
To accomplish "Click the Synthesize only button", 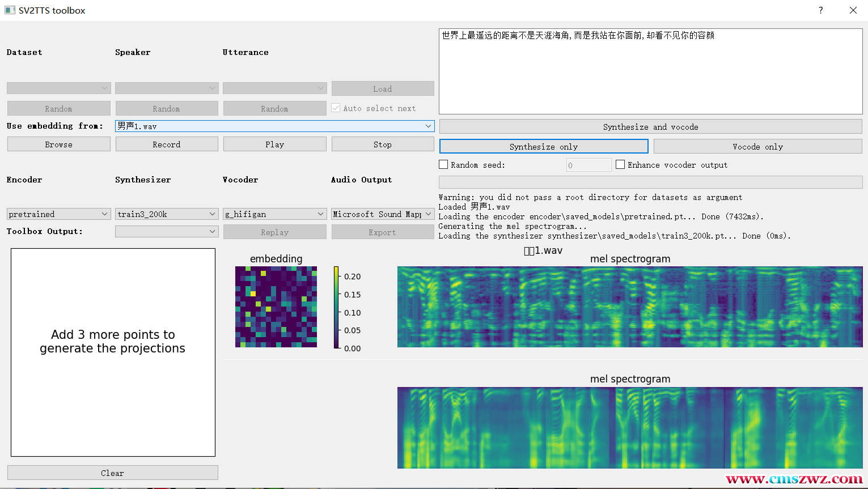I will [x=543, y=147].
